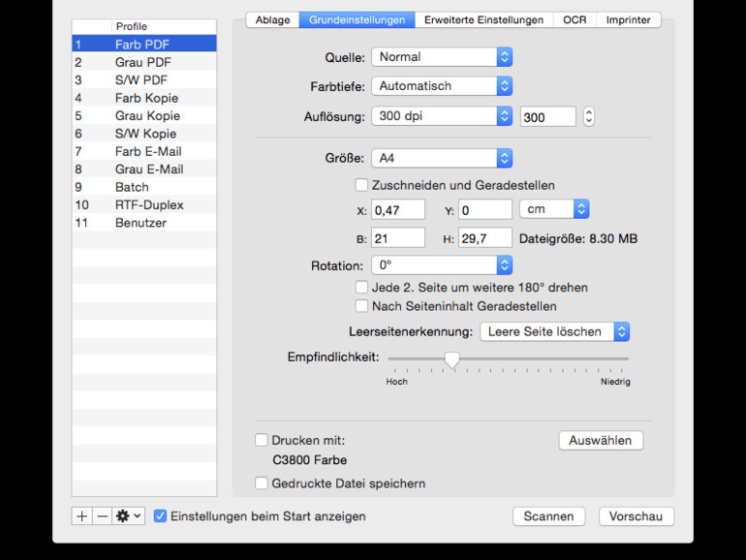Select the Grau E-Mail profile
This screenshot has width=746, height=560.
(x=144, y=169)
